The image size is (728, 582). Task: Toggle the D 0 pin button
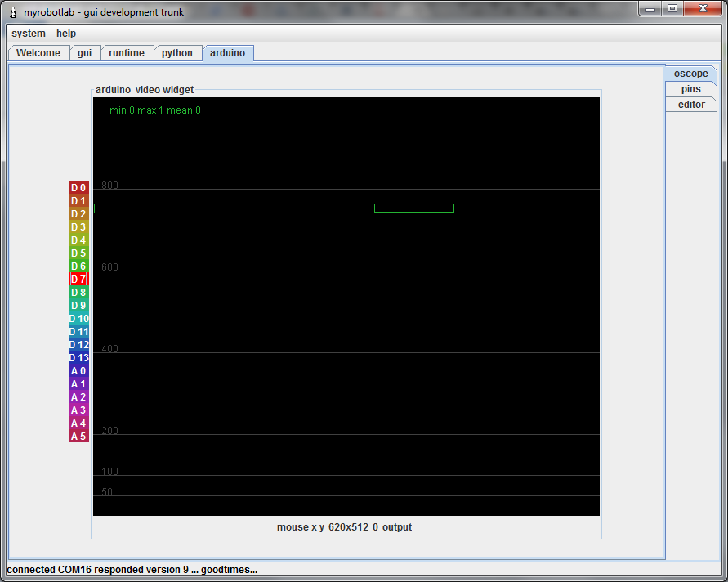(78, 188)
